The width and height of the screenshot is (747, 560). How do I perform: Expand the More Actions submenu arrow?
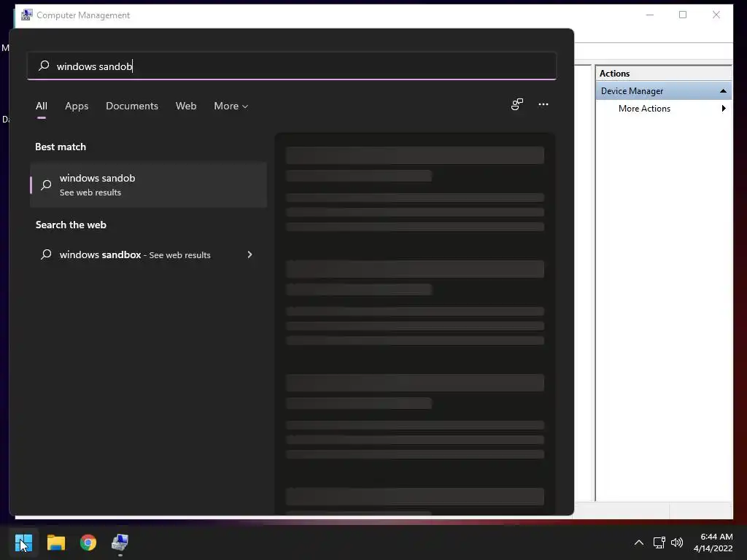pyautogui.click(x=724, y=109)
